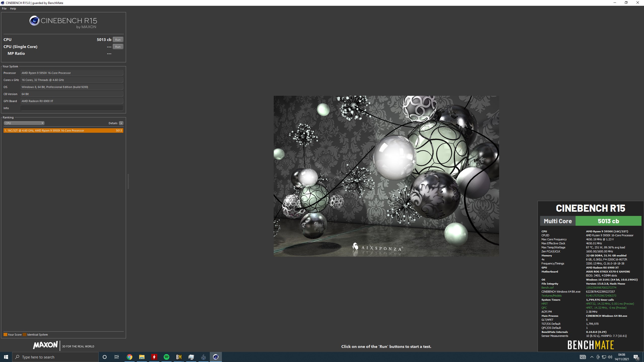This screenshot has height=362, width=644.
Task: Open the network tray icon
Action: click(604, 357)
